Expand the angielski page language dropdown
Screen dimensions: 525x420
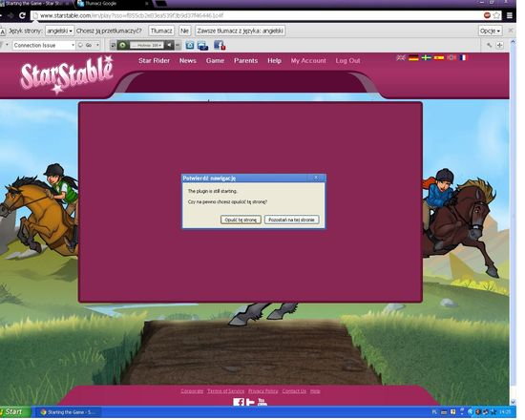coord(59,31)
